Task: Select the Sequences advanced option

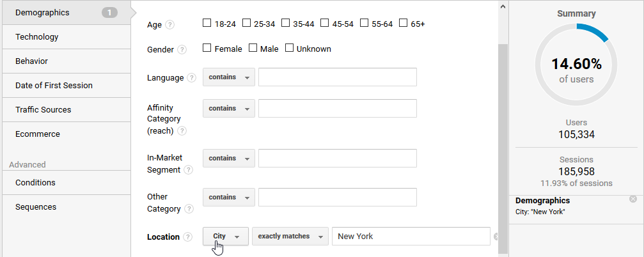Action: coord(36,207)
